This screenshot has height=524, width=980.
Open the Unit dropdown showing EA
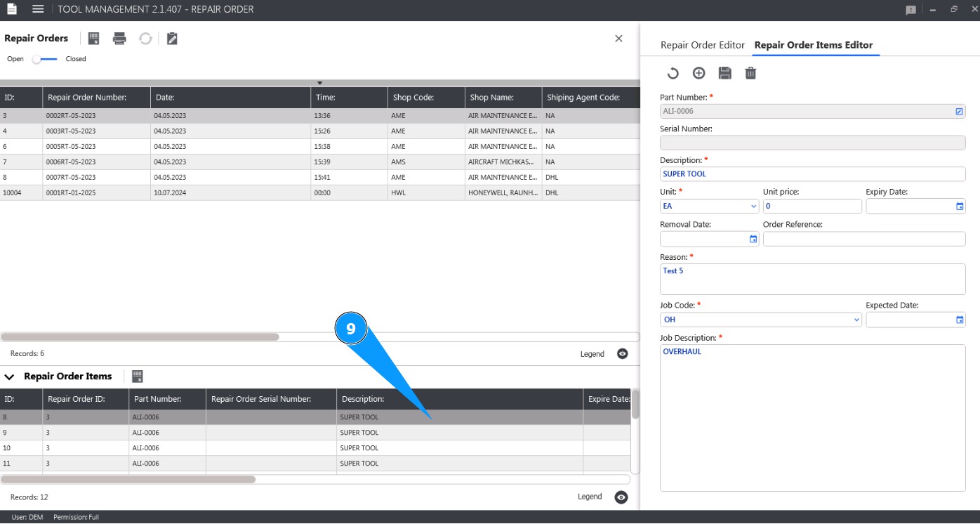pyautogui.click(x=709, y=207)
